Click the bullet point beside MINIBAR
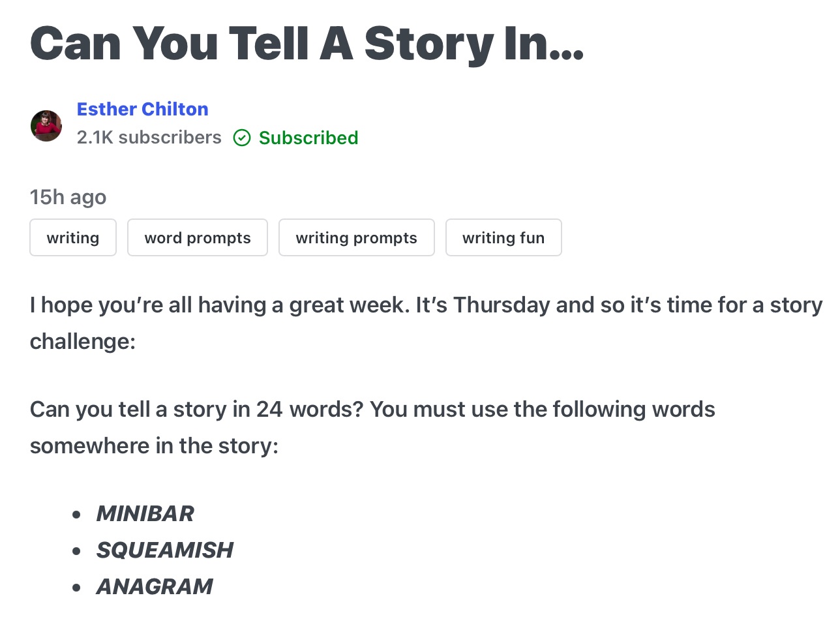This screenshot has width=840, height=617. point(77,515)
